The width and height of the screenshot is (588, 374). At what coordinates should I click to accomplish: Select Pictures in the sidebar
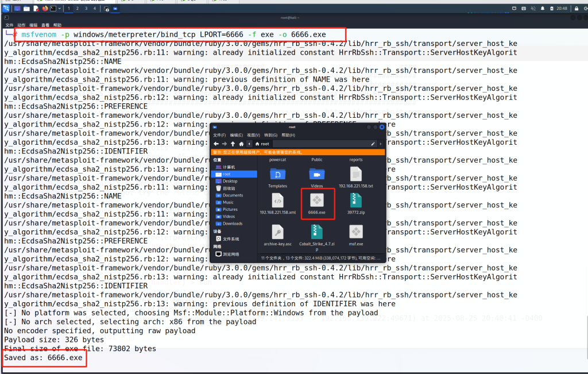(235, 210)
